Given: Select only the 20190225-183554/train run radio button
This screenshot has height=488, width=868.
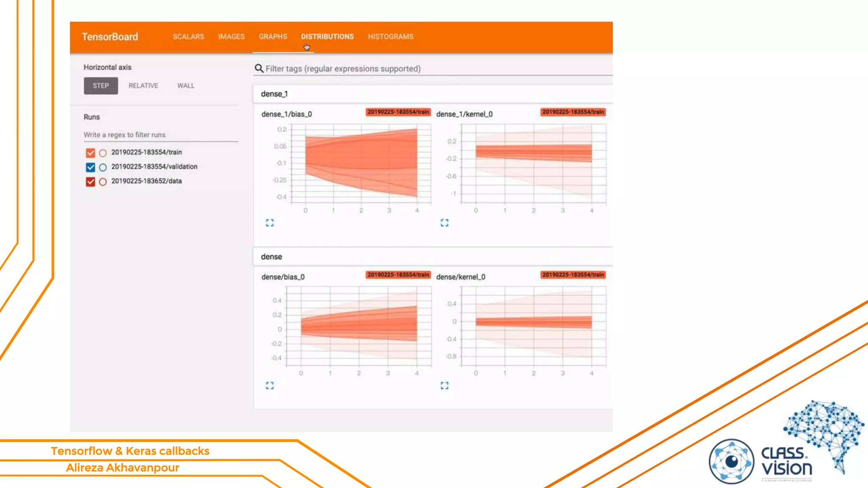Looking at the screenshot, I should pos(103,153).
